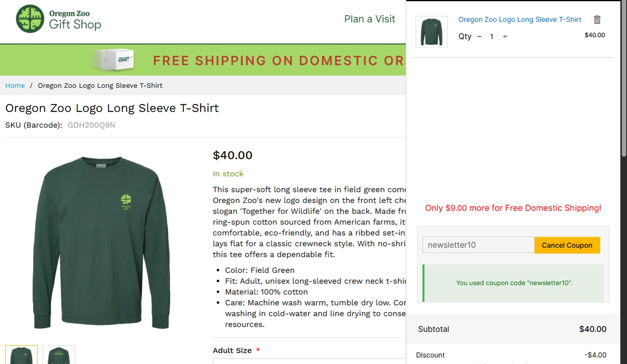Increase quantity with plus sign

pyautogui.click(x=505, y=37)
